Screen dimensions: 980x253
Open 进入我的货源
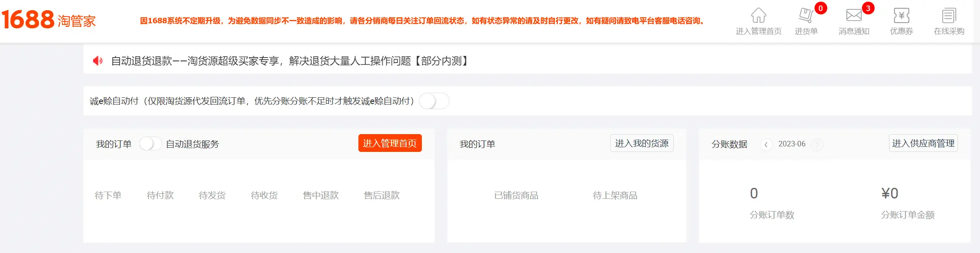tap(641, 143)
